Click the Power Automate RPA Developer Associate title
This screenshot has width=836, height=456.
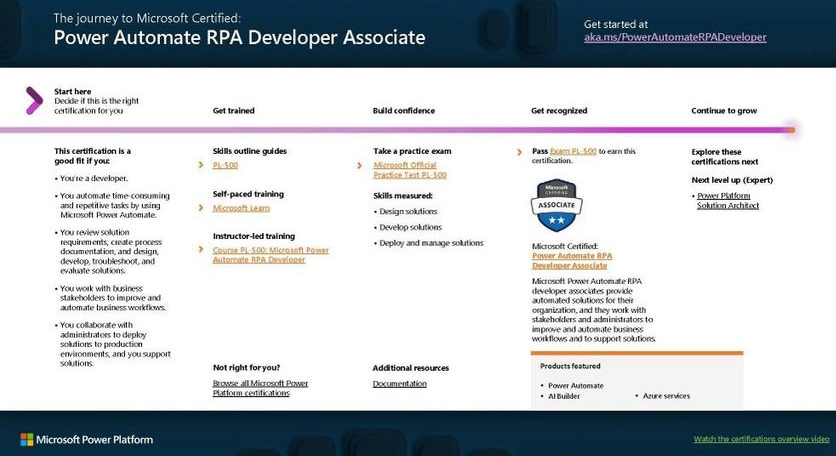[239, 37]
